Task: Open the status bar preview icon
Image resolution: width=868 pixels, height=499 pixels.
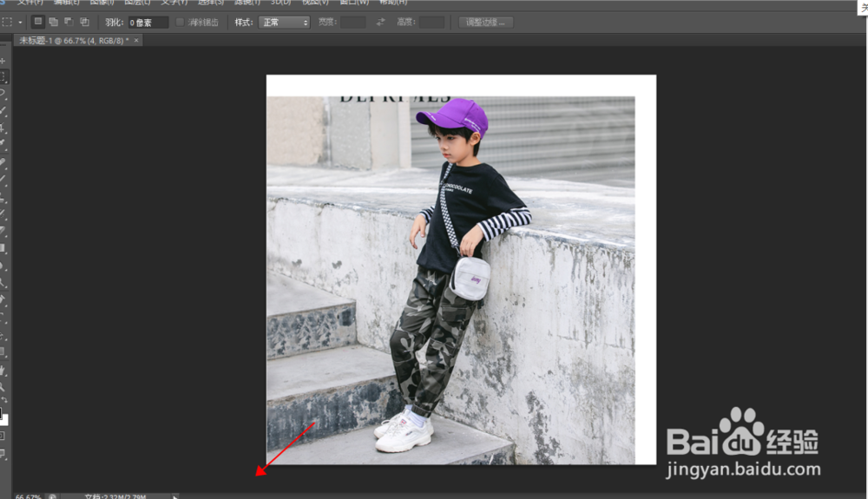Action: [52, 496]
